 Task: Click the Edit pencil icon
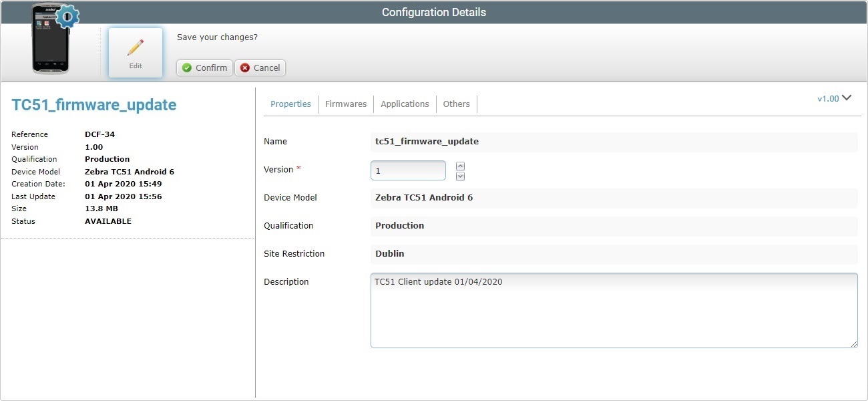click(x=135, y=45)
